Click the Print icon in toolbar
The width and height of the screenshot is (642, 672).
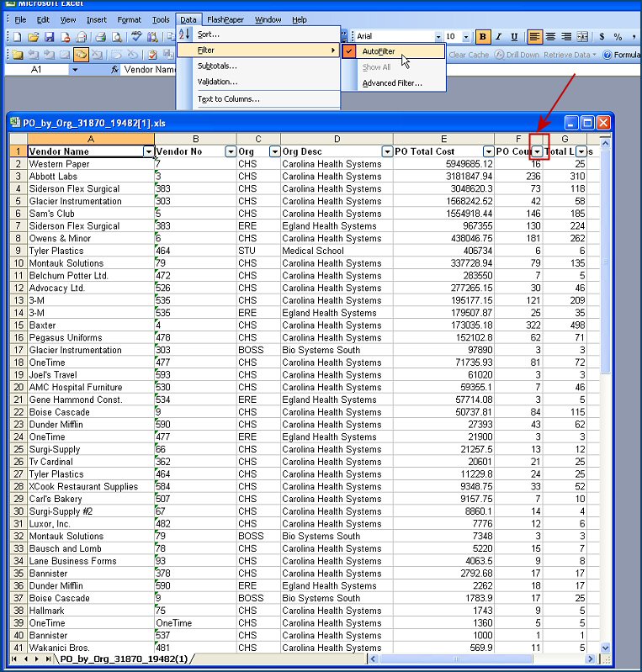[x=100, y=37]
